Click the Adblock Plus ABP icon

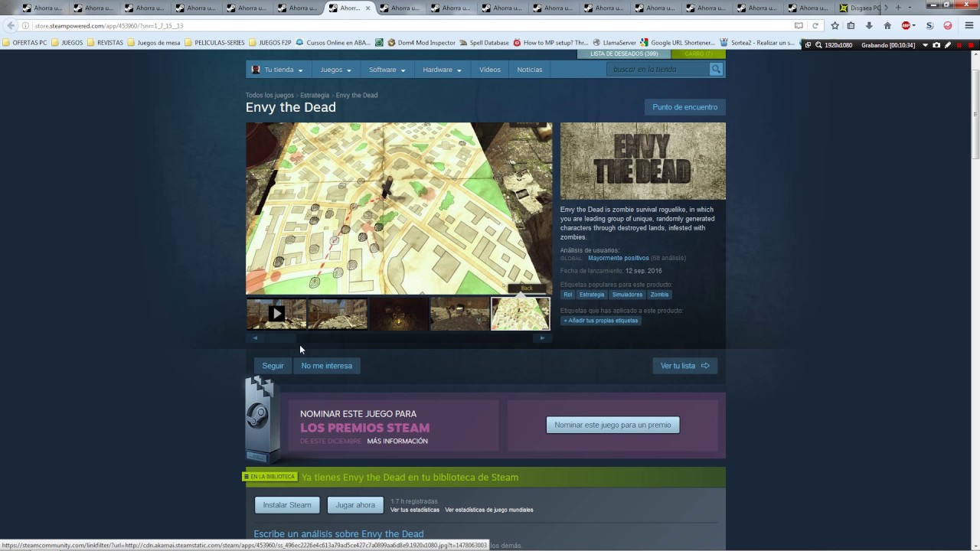coord(907,25)
